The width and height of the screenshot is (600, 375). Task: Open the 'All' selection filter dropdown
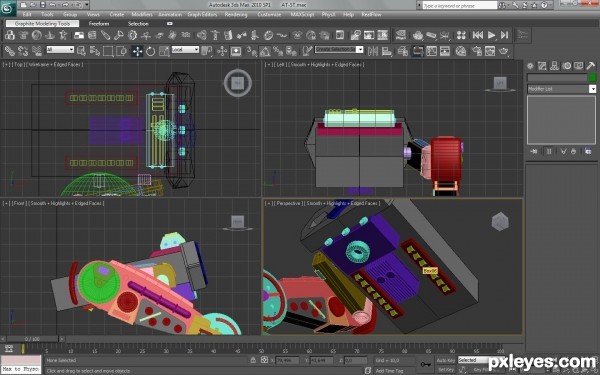pos(60,50)
